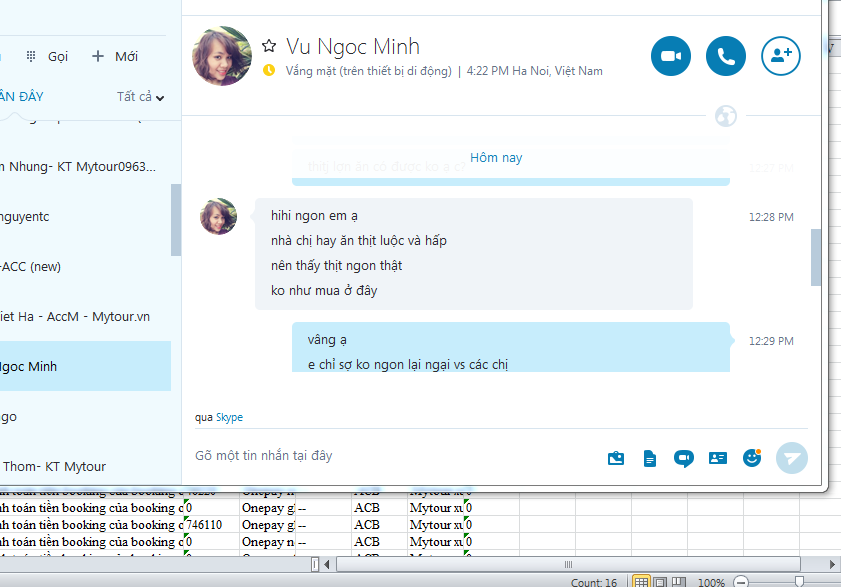
Task: Click the send message arrow button
Action: pyautogui.click(x=791, y=458)
